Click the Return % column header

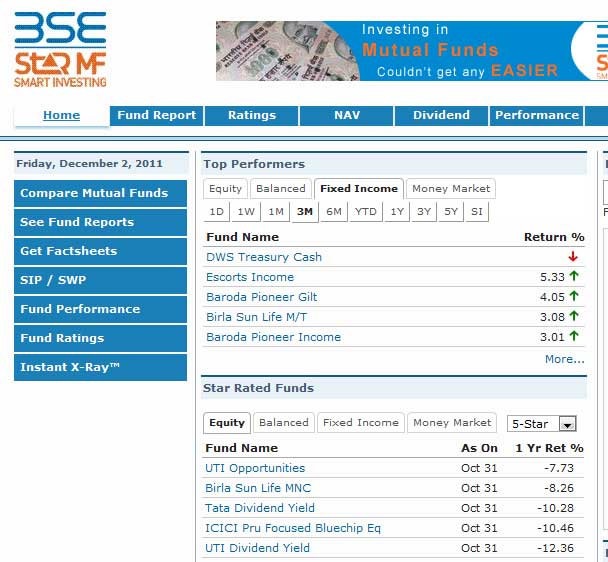coord(554,237)
